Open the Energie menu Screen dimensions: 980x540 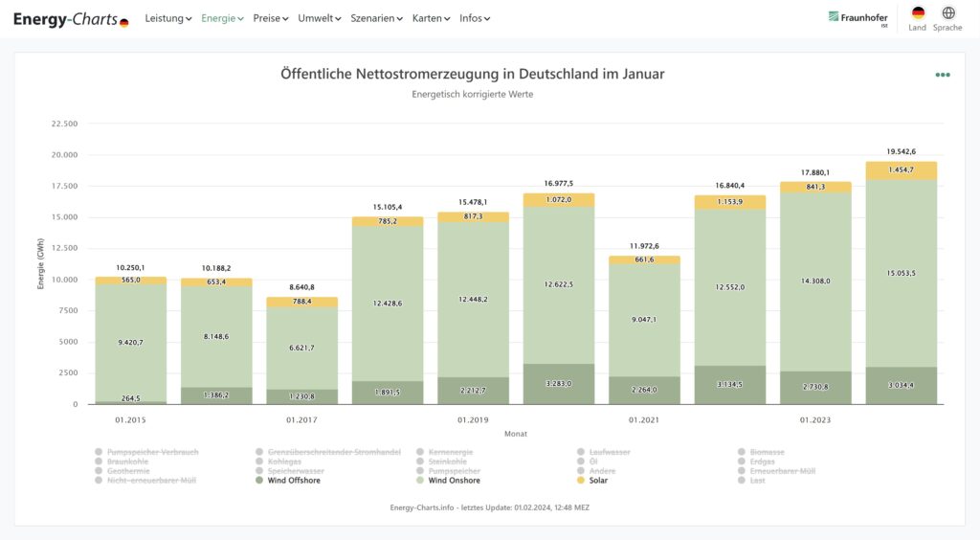222,18
